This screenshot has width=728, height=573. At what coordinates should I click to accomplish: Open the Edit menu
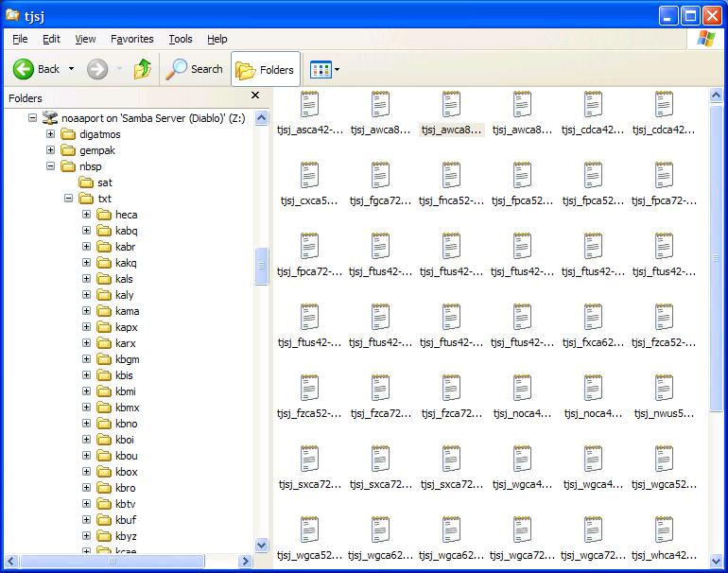[51, 39]
